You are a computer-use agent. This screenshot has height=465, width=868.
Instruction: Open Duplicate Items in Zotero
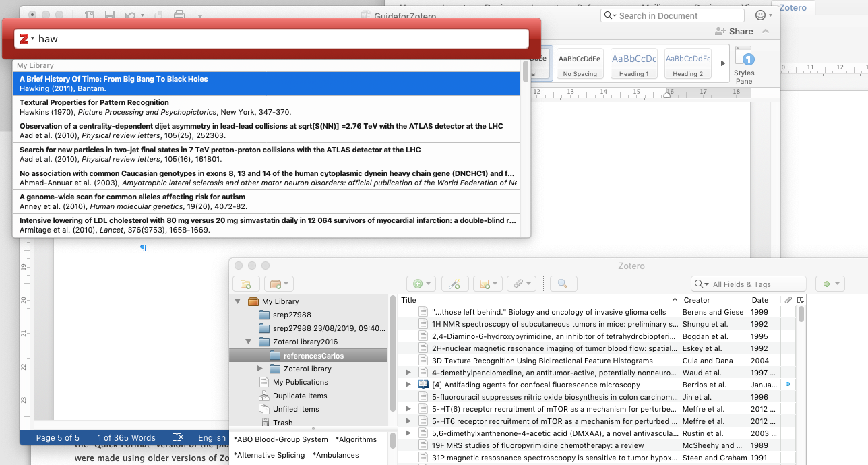(x=293, y=396)
